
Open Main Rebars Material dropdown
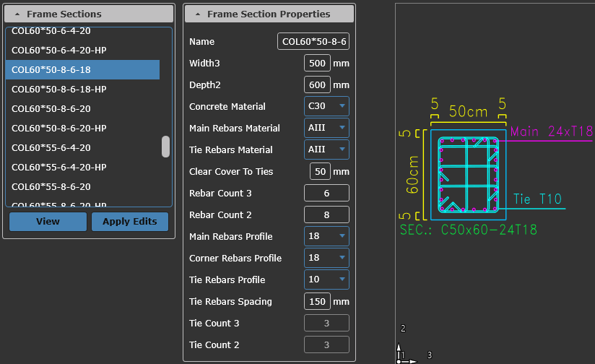pos(327,128)
